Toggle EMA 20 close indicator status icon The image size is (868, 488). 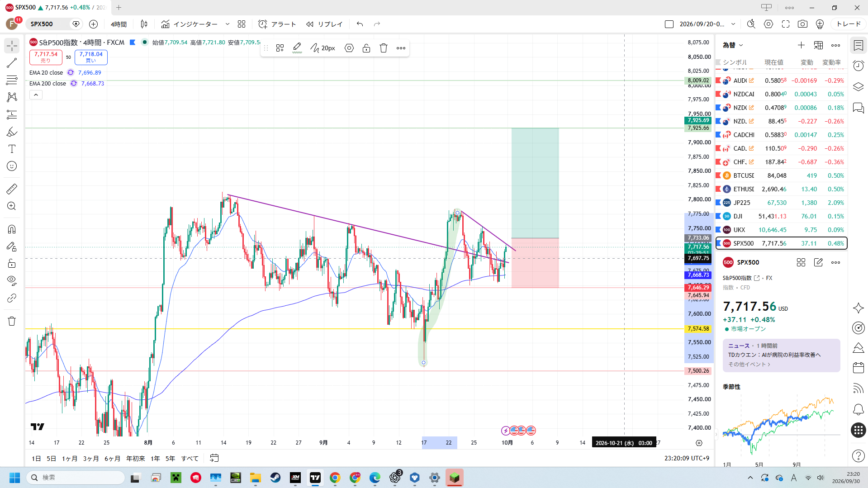(x=71, y=72)
